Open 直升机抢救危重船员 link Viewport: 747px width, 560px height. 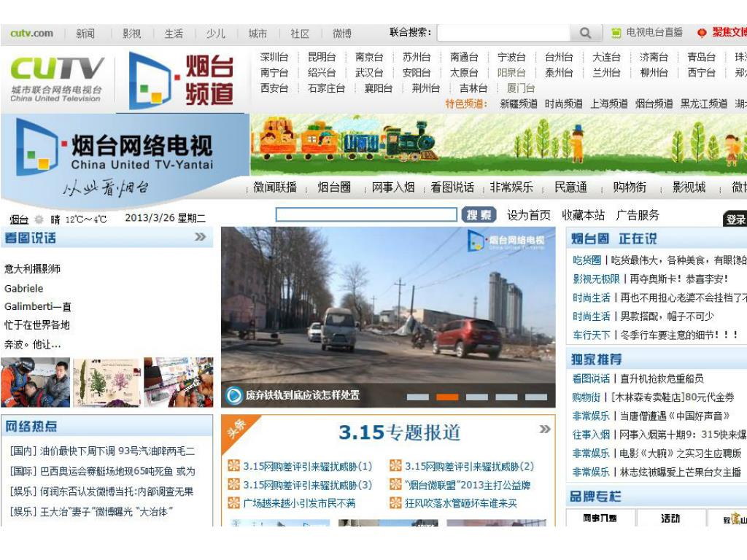click(662, 379)
